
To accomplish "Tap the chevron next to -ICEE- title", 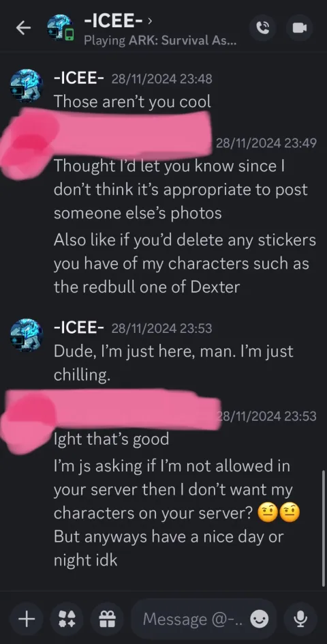I will click(x=150, y=19).
